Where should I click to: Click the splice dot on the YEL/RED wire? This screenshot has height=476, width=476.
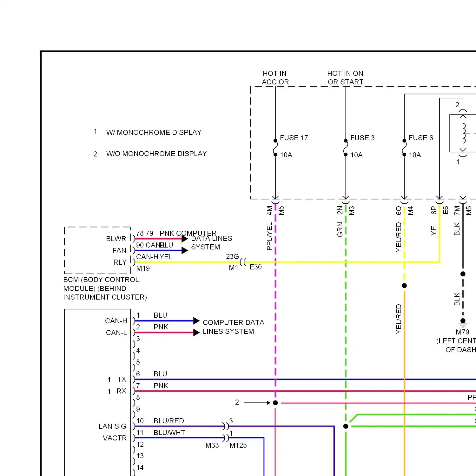(x=404, y=286)
